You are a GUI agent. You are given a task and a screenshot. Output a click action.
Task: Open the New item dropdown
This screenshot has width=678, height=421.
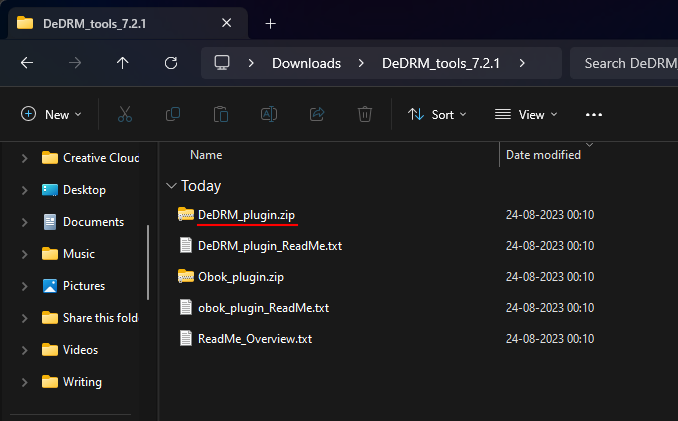52,114
